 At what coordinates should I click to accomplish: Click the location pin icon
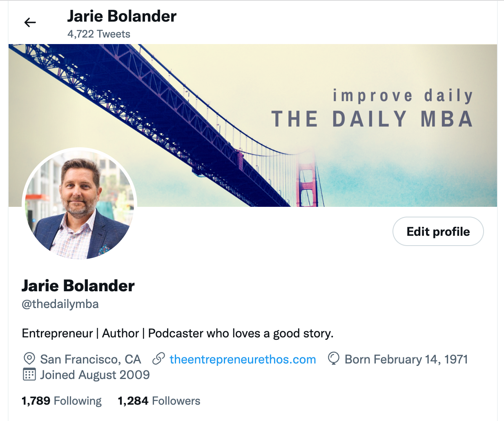click(x=29, y=359)
